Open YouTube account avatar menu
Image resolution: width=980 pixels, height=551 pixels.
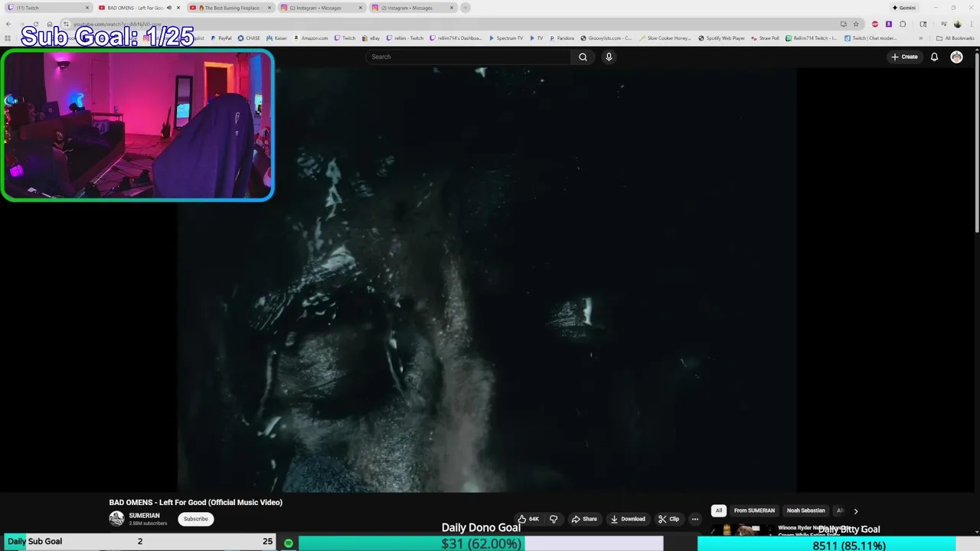coord(956,57)
